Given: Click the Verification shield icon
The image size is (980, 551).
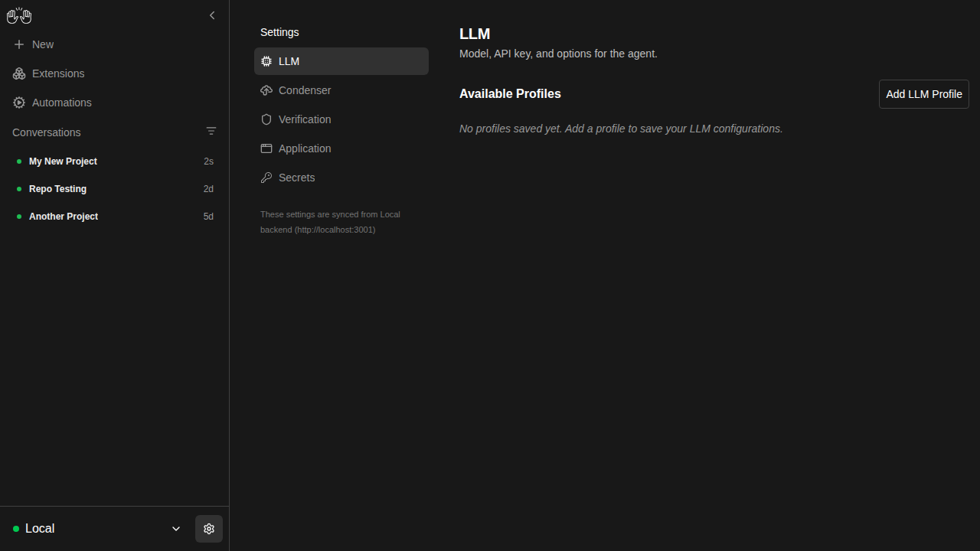Looking at the screenshot, I should coord(266,119).
